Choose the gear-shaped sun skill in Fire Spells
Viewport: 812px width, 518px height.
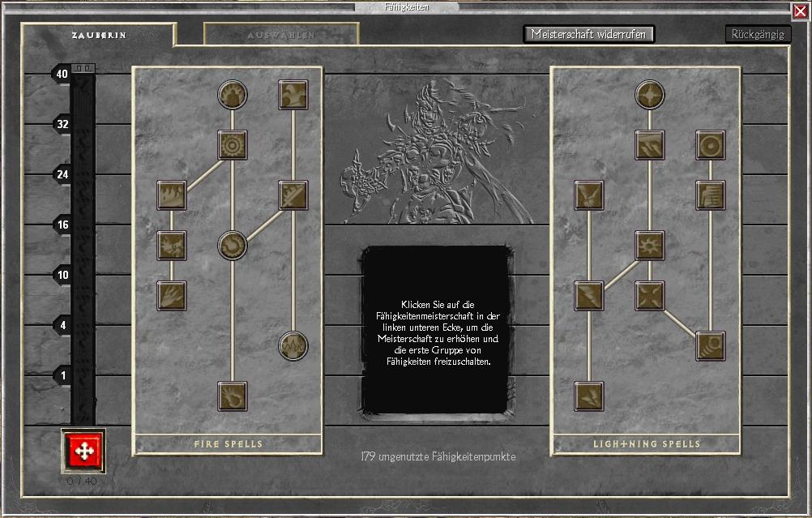233,145
